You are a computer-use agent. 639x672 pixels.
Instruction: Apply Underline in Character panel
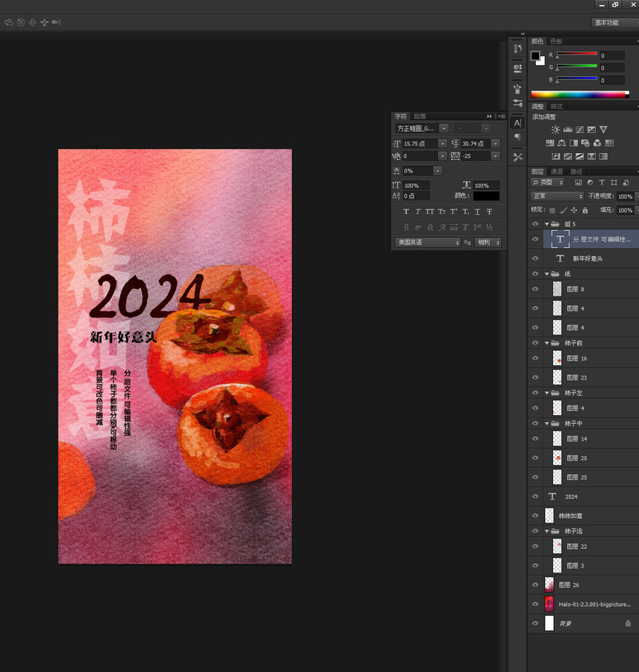click(477, 212)
